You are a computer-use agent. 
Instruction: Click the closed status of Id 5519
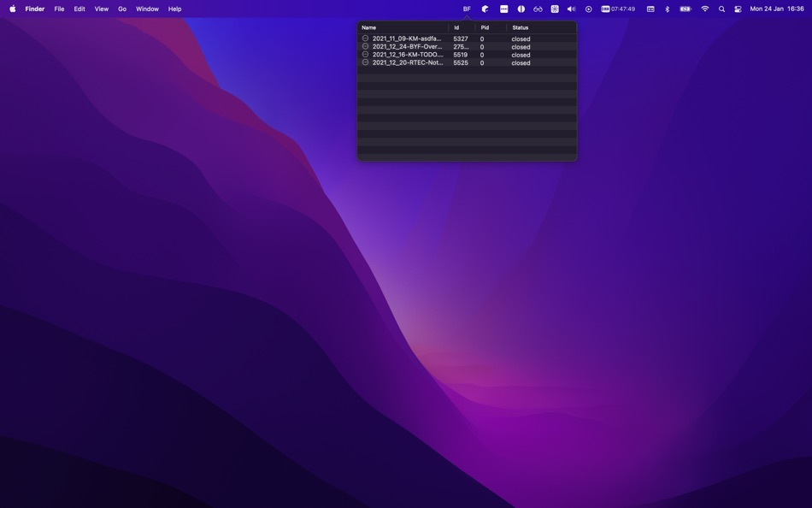pos(521,55)
